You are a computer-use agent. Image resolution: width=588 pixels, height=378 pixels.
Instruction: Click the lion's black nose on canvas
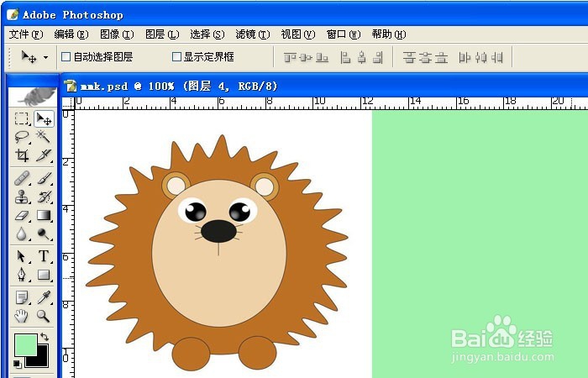tap(218, 231)
